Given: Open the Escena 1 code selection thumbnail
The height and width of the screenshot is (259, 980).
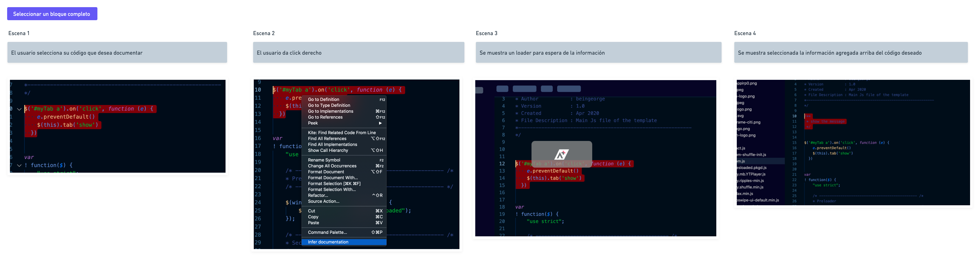Looking at the screenshot, I should (x=118, y=126).
